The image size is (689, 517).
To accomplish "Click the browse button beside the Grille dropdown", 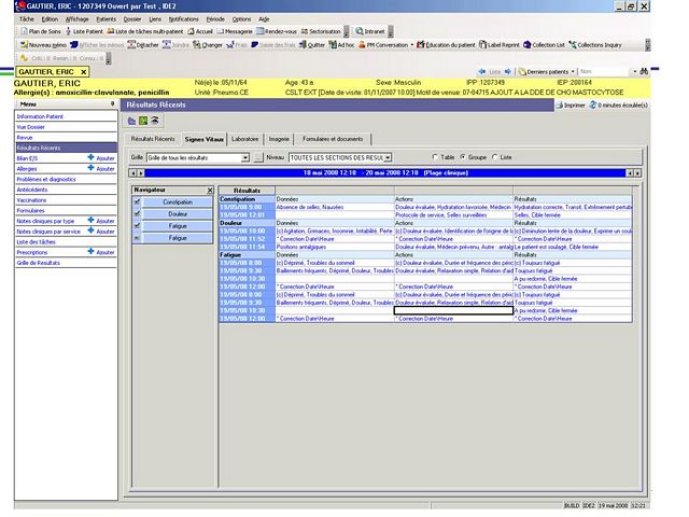I will 258,157.
